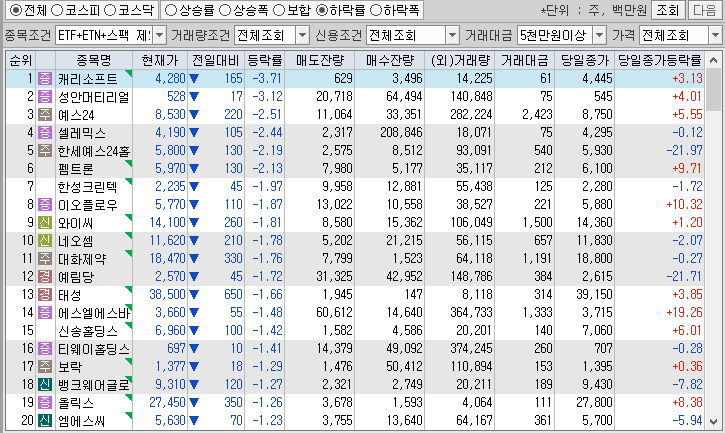Click the 증 badge next to 올릭스
Viewport: 725px width, 433px height.
click(x=45, y=402)
